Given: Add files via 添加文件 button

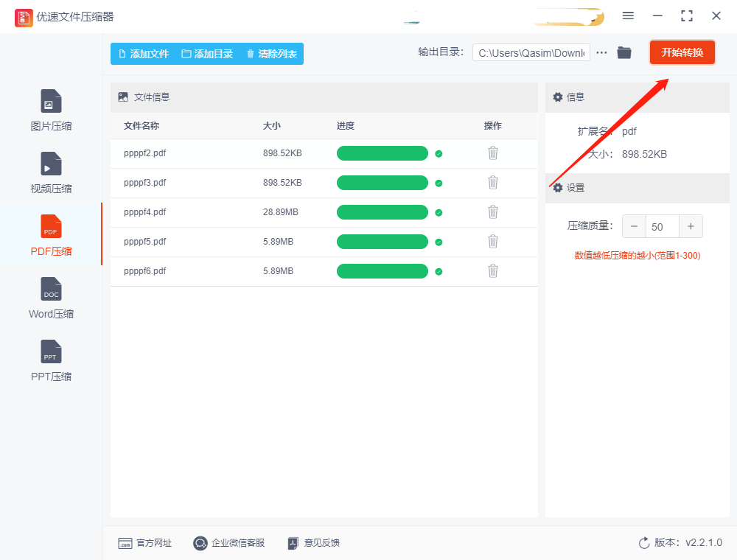Looking at the screenshot, I should 144,53.
